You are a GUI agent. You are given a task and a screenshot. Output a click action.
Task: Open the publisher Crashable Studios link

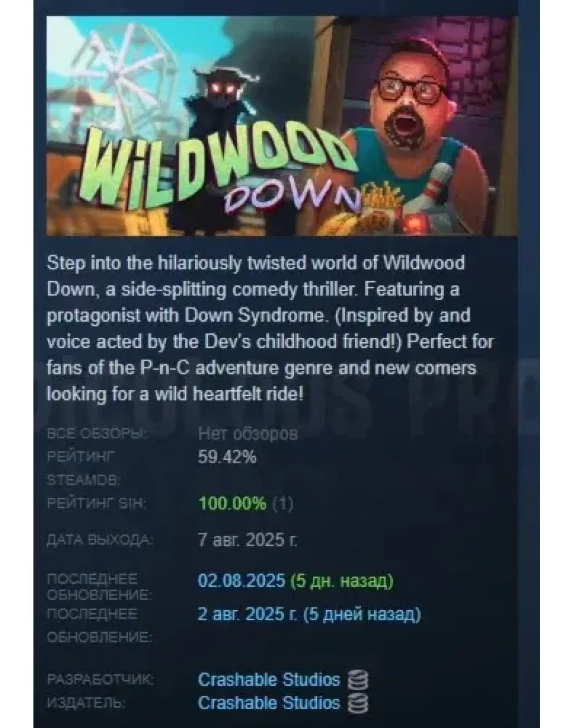tap(269, 703)
